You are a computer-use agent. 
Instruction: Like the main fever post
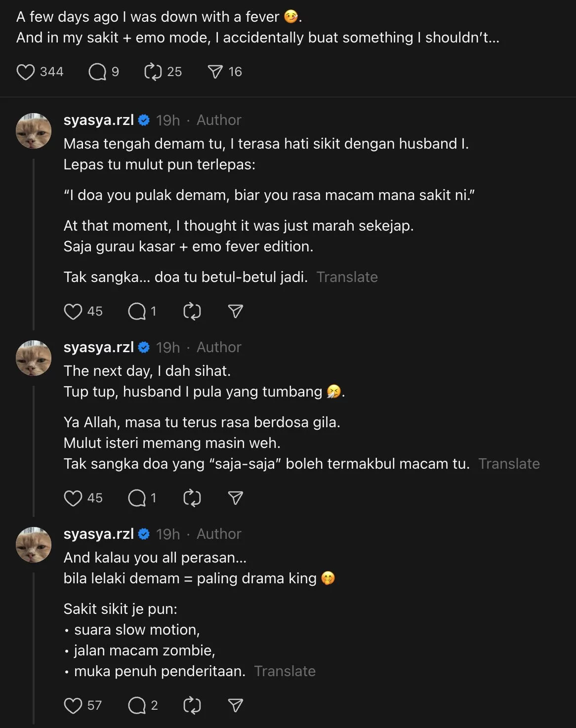tap(27, 72)
